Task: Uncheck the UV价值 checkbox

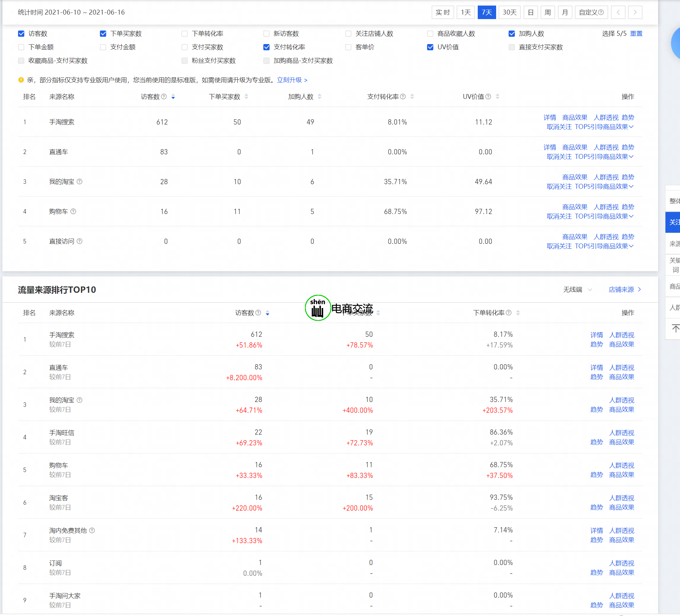Action: point(430,47)
